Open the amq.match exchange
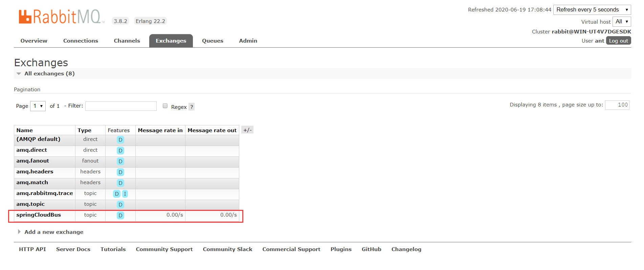 point(32,182)
